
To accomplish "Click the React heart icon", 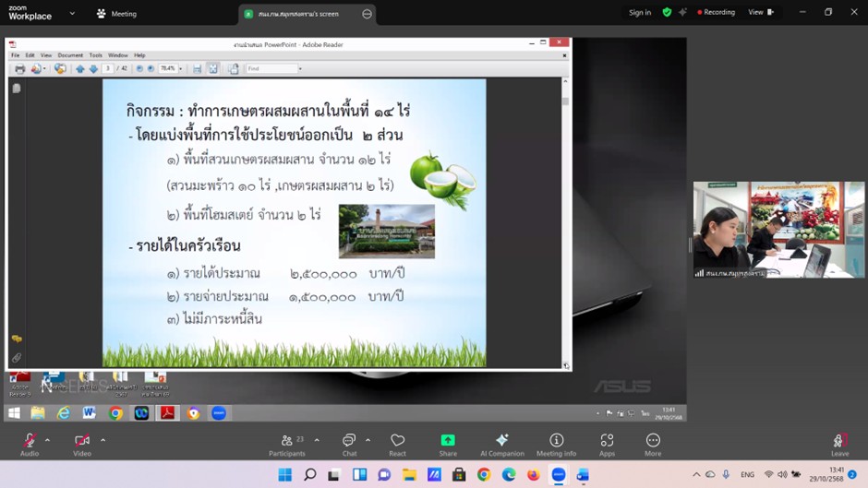I will pyautogui.click(x=398, y=441).
